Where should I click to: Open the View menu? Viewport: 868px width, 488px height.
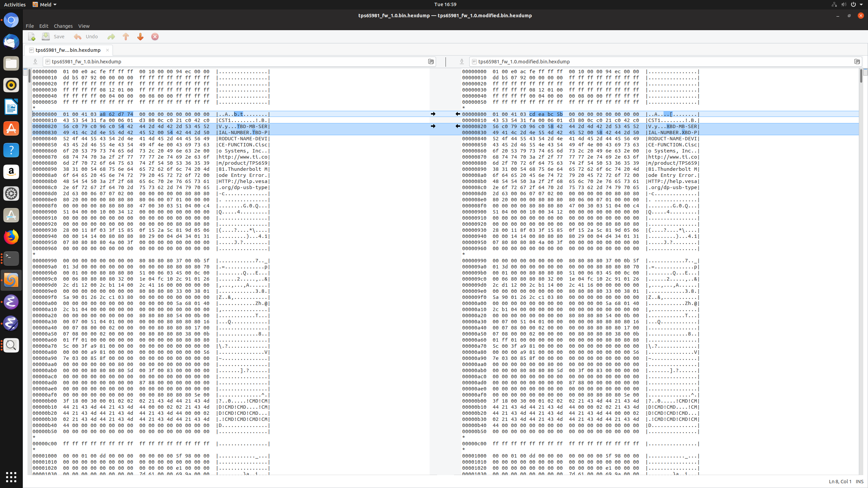pyautogui.click(x=84, y=26)
